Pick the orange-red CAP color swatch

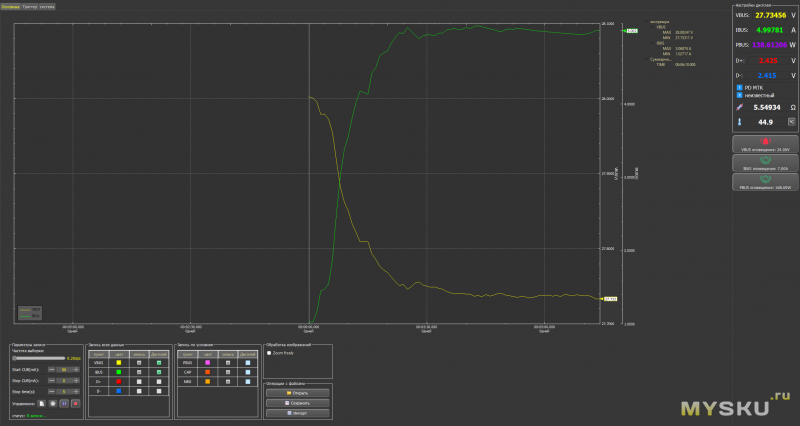[208, 372]
